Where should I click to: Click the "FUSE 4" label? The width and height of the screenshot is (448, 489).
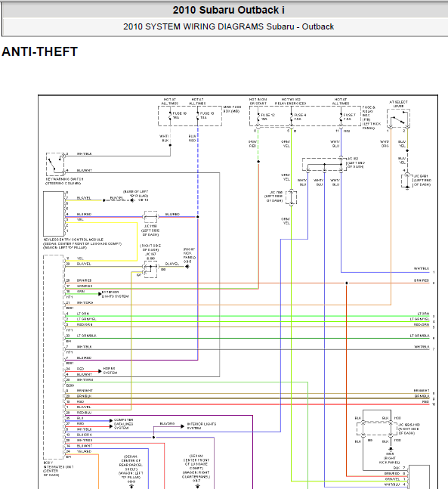[x=300, y=116]
